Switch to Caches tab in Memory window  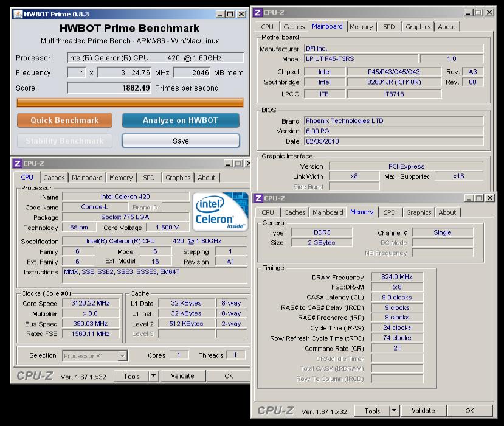click(x=295, y=212)
